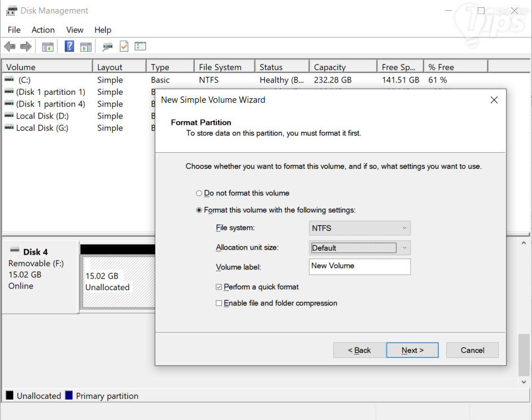The width and height of the screenshot is (532, 420).
Task: Sort by the Type column header
Action: coord(171,67)
